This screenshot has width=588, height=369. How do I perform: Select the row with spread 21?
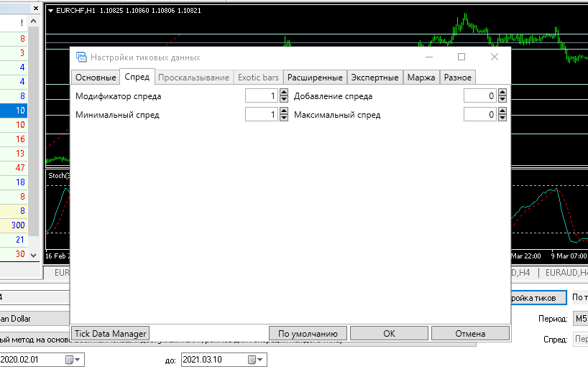click(14, 239)
